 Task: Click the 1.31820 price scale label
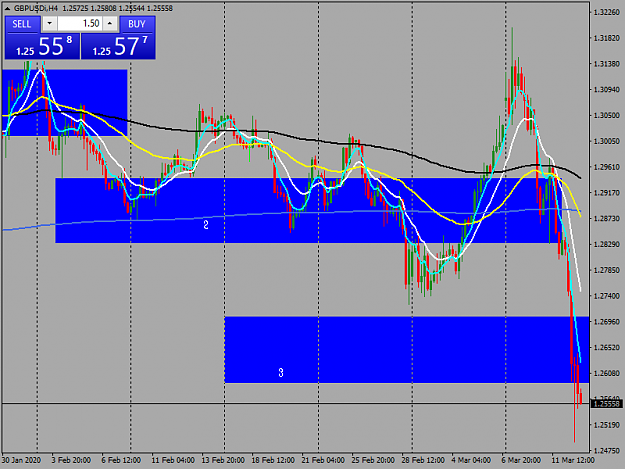(x=606, y=38)
